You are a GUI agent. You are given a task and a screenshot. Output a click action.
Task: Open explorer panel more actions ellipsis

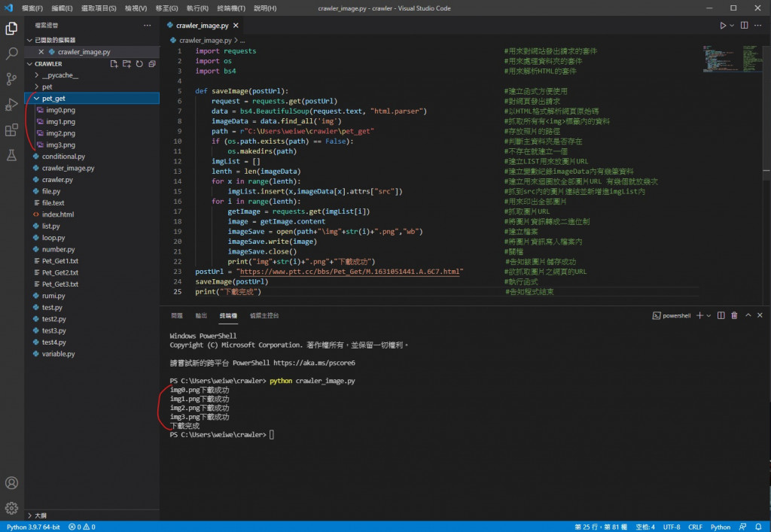pos(147,25)
